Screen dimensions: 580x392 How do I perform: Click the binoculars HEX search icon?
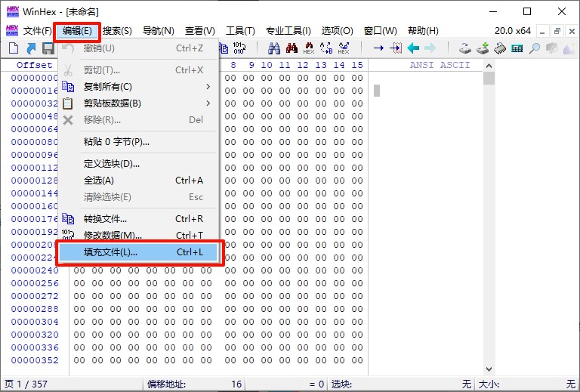pos(308,48)
